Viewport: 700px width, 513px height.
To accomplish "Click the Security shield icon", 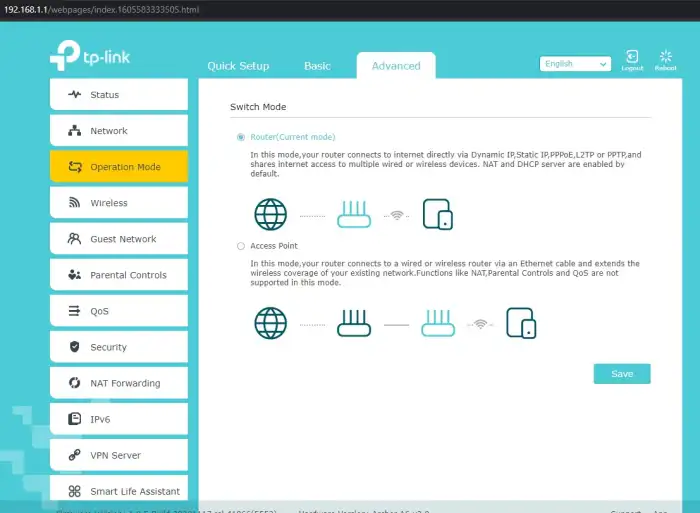I will (x=74, y=347).
